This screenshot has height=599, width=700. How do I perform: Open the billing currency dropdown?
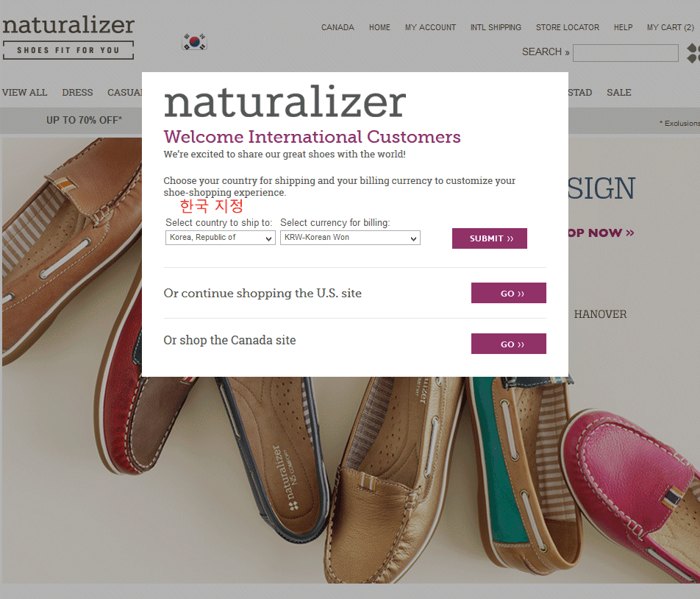click(350, 238)
